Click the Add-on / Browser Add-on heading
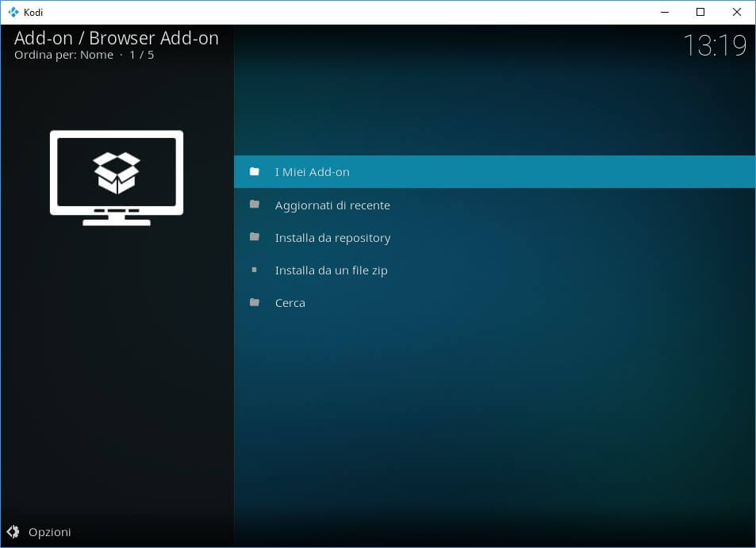The width and height of the screenshot is (756, 548). tap(116, 37)
